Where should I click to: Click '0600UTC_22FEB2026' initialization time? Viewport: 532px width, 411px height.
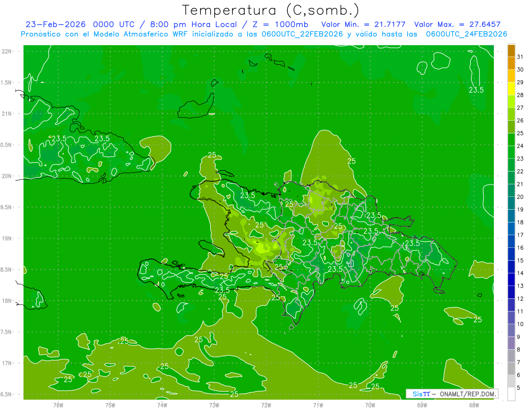point(302,34)
